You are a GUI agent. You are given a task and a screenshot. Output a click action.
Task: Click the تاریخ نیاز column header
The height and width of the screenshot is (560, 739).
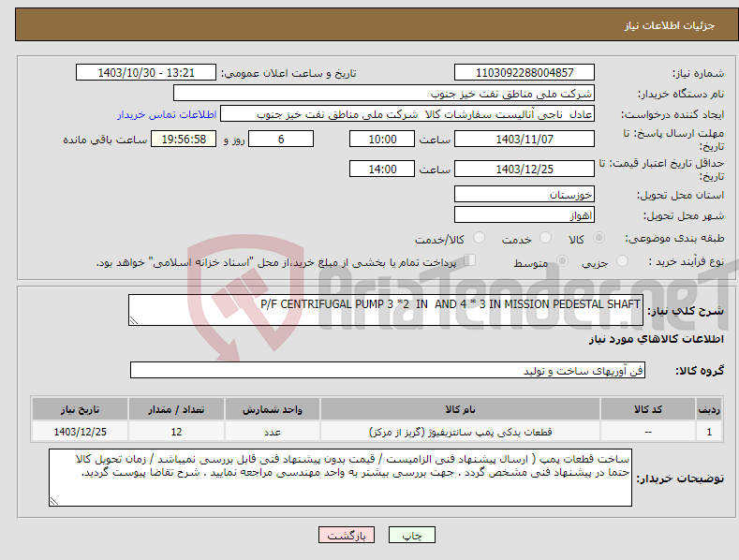click(x=81, y=409)
